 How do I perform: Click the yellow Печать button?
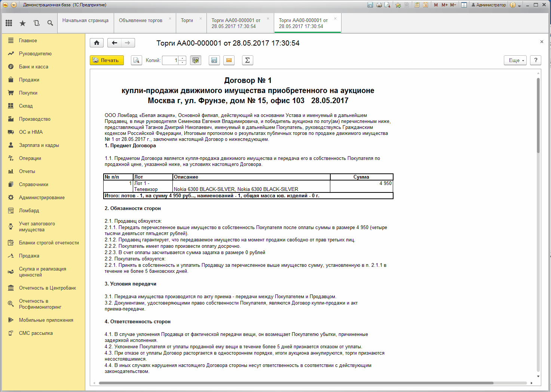107,60
